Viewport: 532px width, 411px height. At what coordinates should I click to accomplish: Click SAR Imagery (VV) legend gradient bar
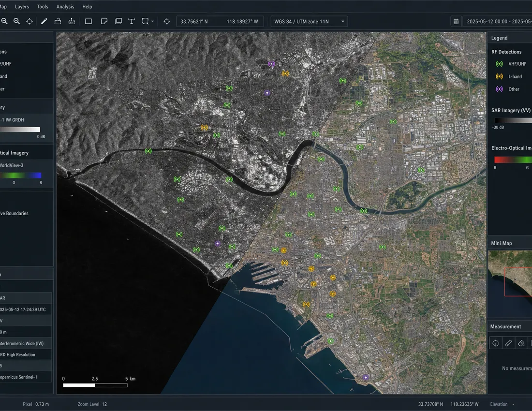pyautogui.click(x=513, y=120)
